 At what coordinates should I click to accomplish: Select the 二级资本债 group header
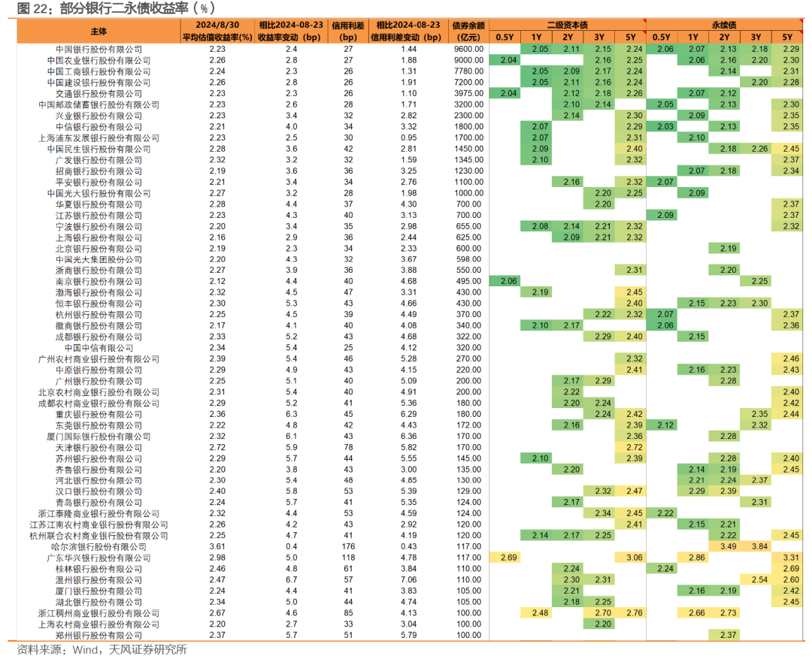tap(567, 25)
